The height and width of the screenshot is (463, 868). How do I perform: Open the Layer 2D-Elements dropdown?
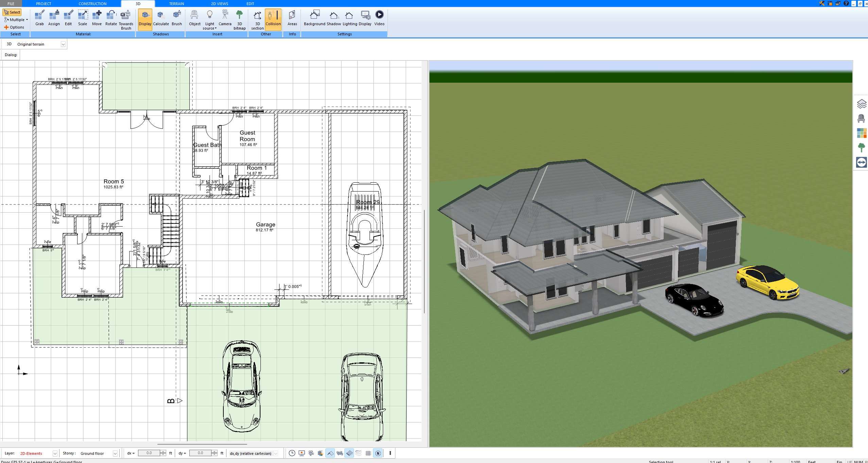click(55, 453)
